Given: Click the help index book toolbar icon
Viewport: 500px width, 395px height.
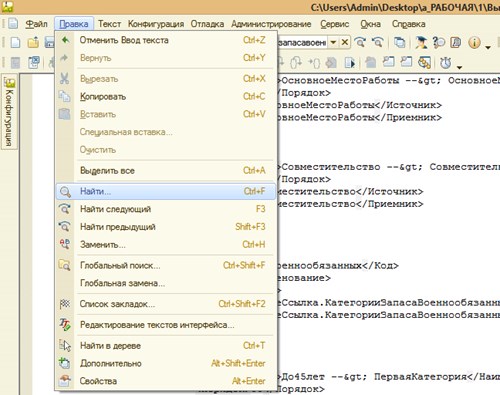Looking at the screenshot, I should click(456, 43).
